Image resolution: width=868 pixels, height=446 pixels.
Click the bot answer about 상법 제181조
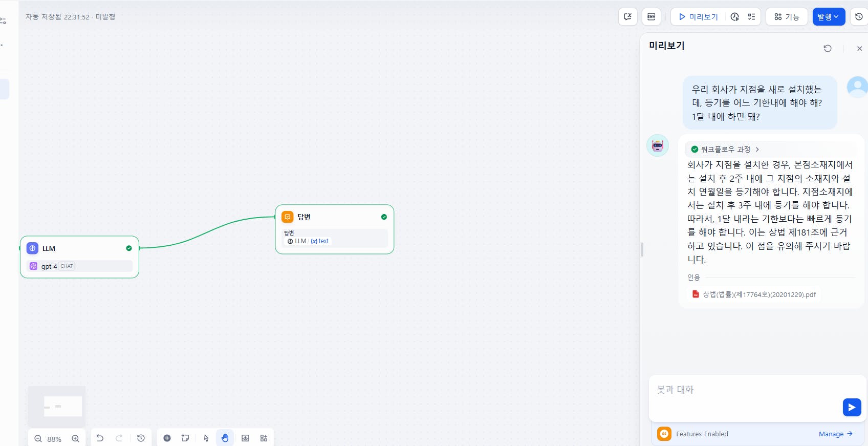point(770,212)
